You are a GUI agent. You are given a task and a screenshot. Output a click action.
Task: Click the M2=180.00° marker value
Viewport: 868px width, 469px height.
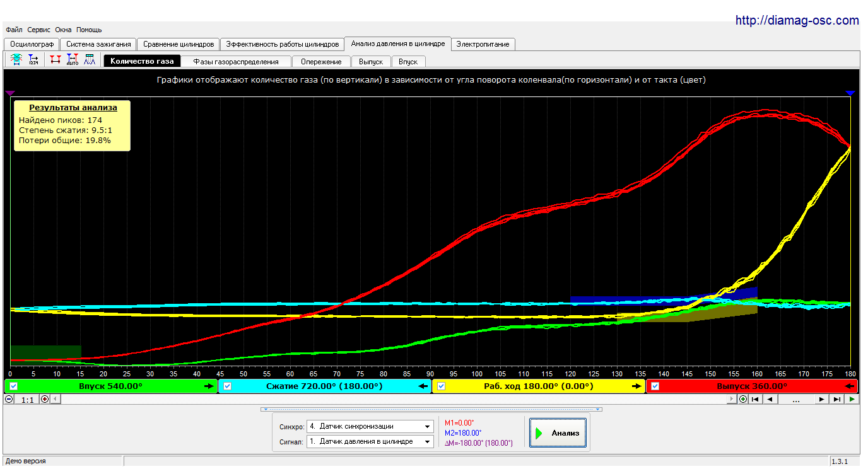click(x=463, y=433)
